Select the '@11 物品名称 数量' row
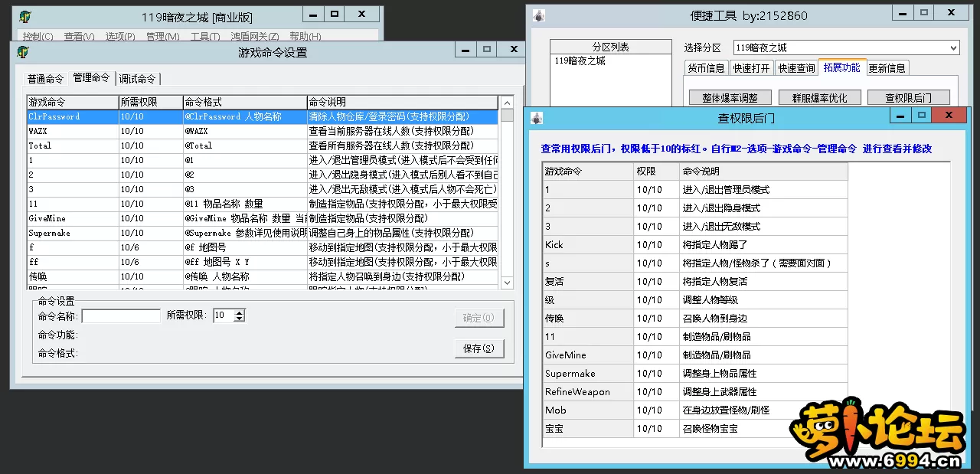Viewport: 980px width, 474px height. tap(263, 204)
